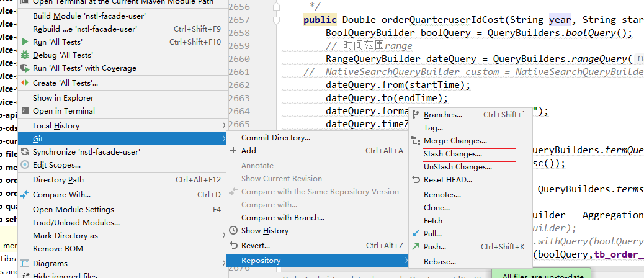The width and height of the screenshot is (644, 278).
Task: Select Remove BOM menu entry
Action: click(123, 249)
